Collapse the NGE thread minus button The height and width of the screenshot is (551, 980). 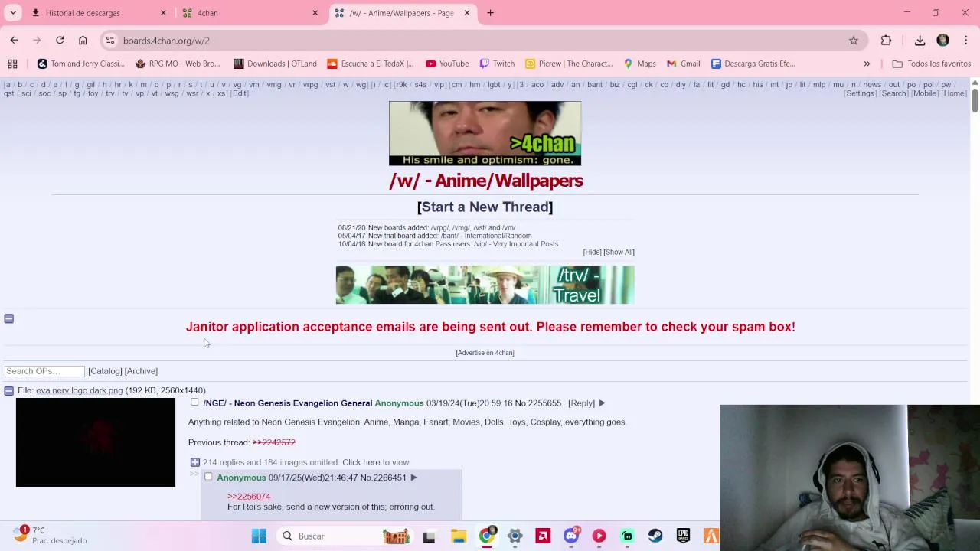8,390
